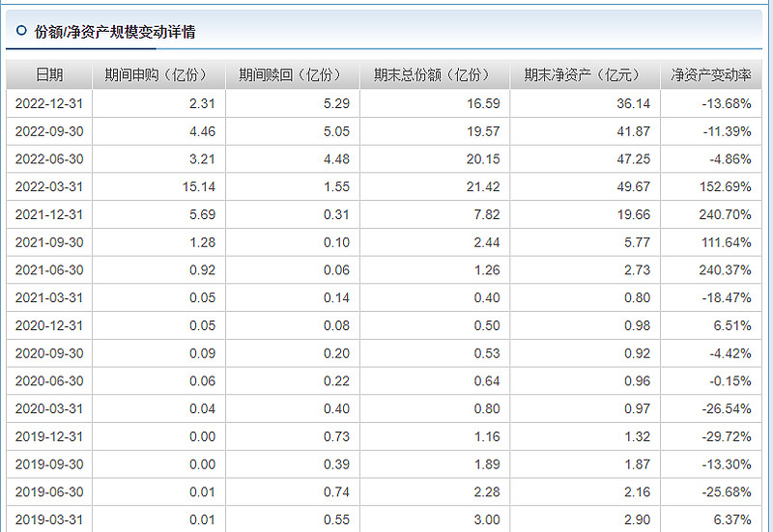The width and height of the screenshot is (773, 532).
Task: Select the change rate -13.68%
Action: tap(727, 104)
